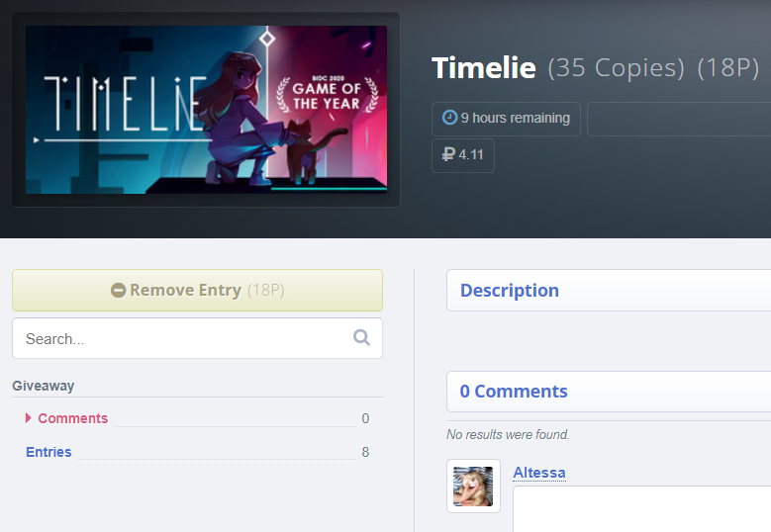This screenshot has width=771, height=532.
Task: Click the 0 Comments section header
Action: tap(609, 392)
